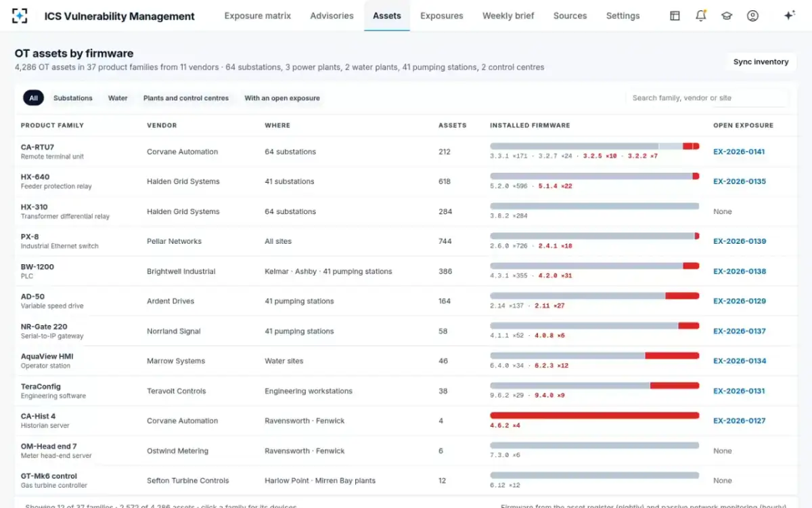Open the AquaView HMI product family

(47, 356)
